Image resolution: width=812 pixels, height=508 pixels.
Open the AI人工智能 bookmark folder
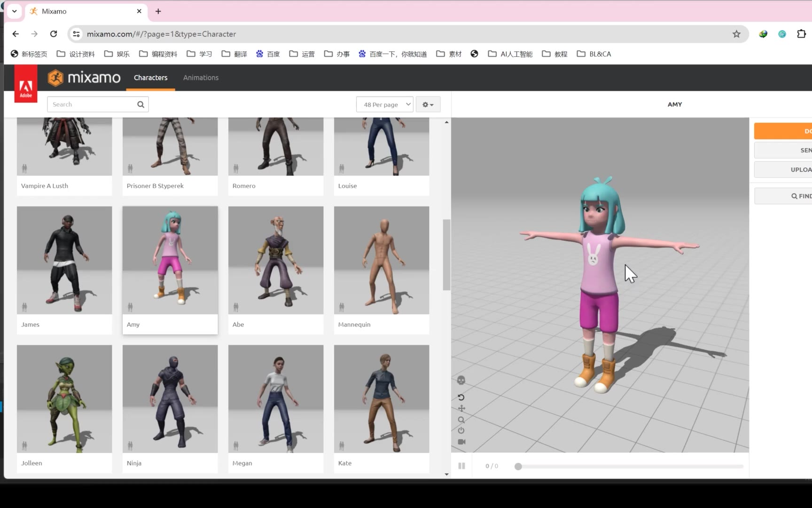[510, 54]
